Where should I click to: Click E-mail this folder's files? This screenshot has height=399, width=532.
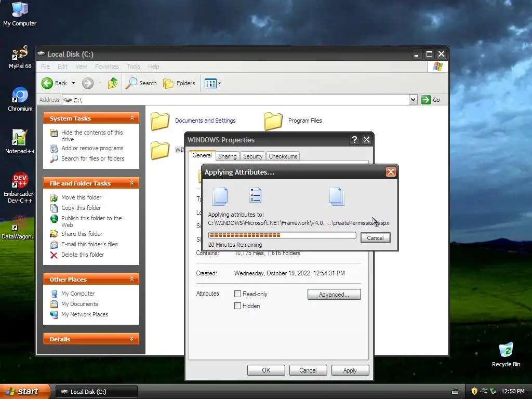point(89,244)
